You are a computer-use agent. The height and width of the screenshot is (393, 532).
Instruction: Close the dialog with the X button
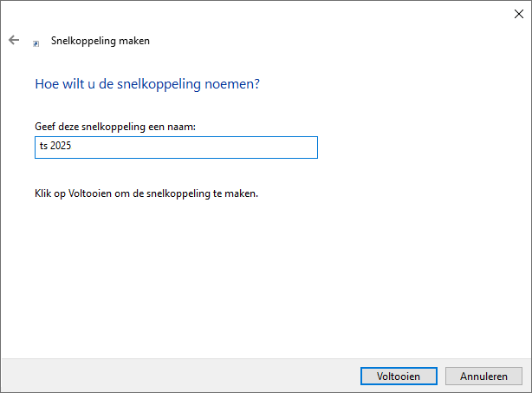(x=518, y=12)
